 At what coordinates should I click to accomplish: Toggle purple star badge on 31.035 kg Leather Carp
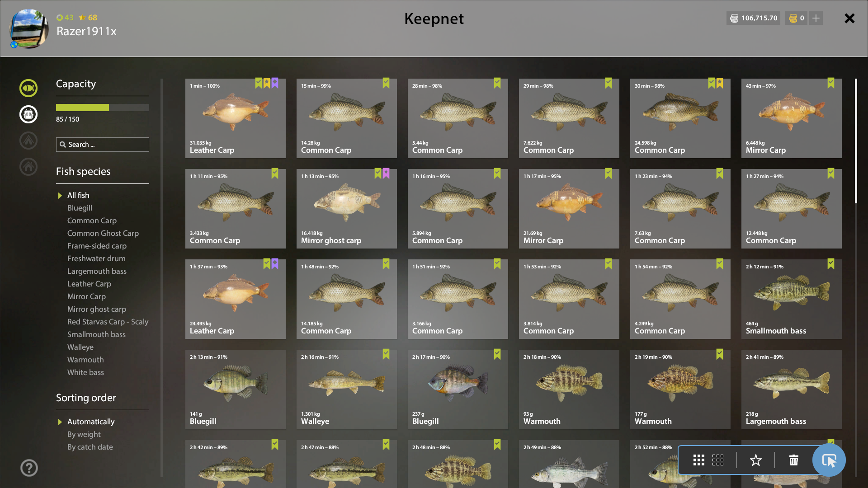pyautogui.click(x=275, y=83)
